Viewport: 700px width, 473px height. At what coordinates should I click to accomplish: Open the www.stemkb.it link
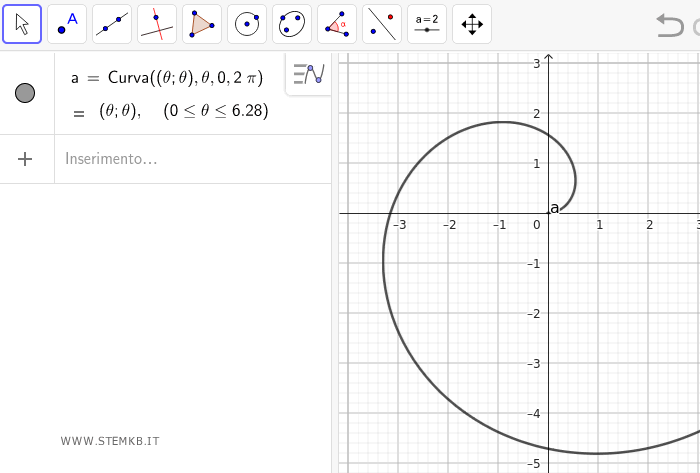coord(110,441)
